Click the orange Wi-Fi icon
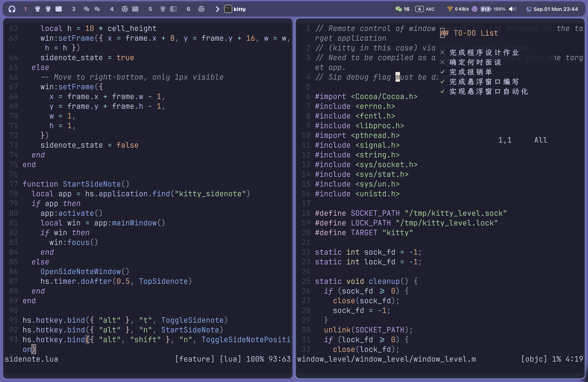Viewport: 588px width, 382px height. tap(450, 9)
